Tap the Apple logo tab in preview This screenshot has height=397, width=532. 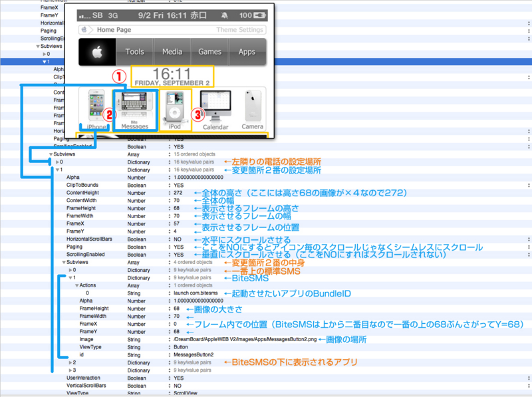97,52
